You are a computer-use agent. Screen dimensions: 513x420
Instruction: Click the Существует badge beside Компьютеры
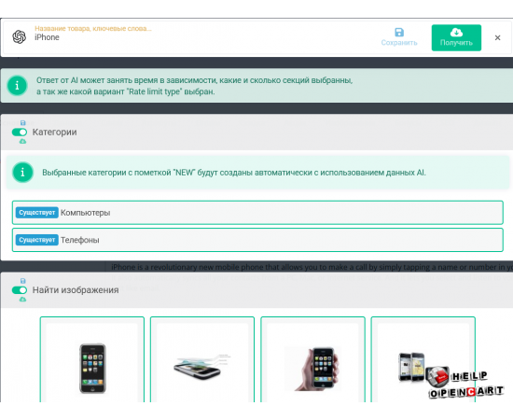[x=37, y=213]
